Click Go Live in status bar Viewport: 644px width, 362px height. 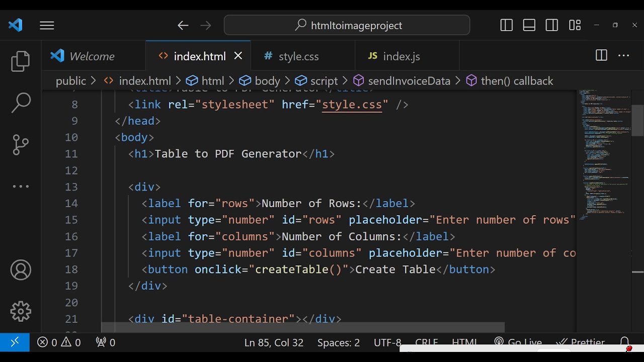coord(518,342)
